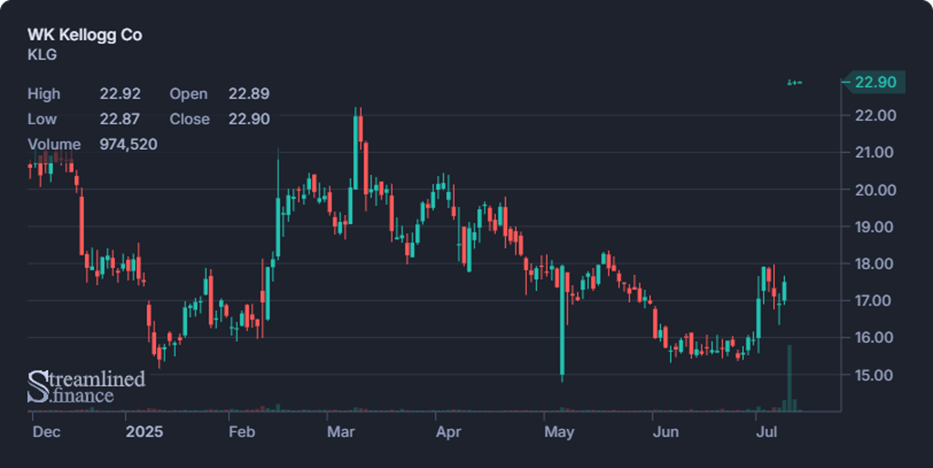Click the 22.00 price axis label

pyautogui.click(x=875, y=115)
